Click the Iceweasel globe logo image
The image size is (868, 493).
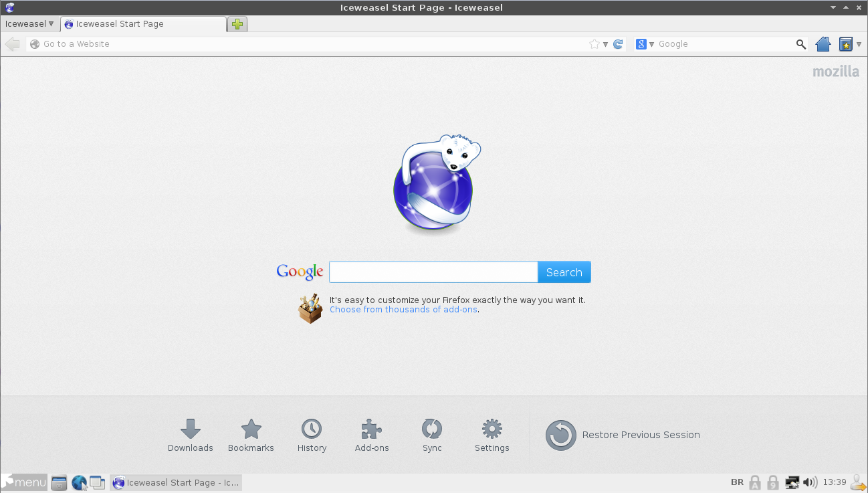click(436, 183)
